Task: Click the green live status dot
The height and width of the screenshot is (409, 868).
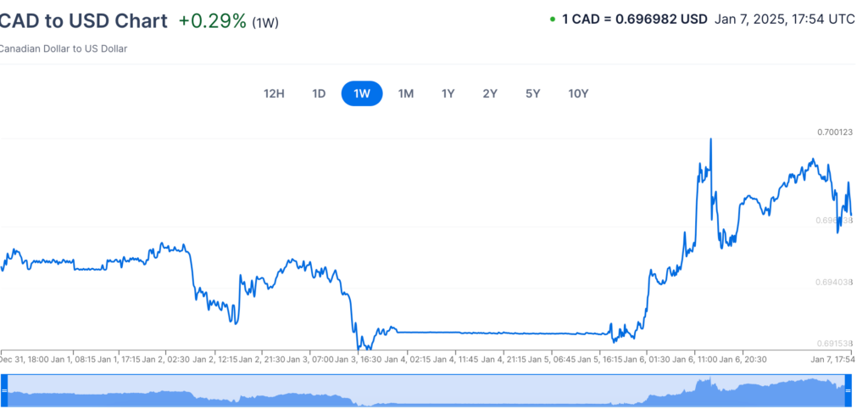Action: pyautogui.click(x=553, y=19)
